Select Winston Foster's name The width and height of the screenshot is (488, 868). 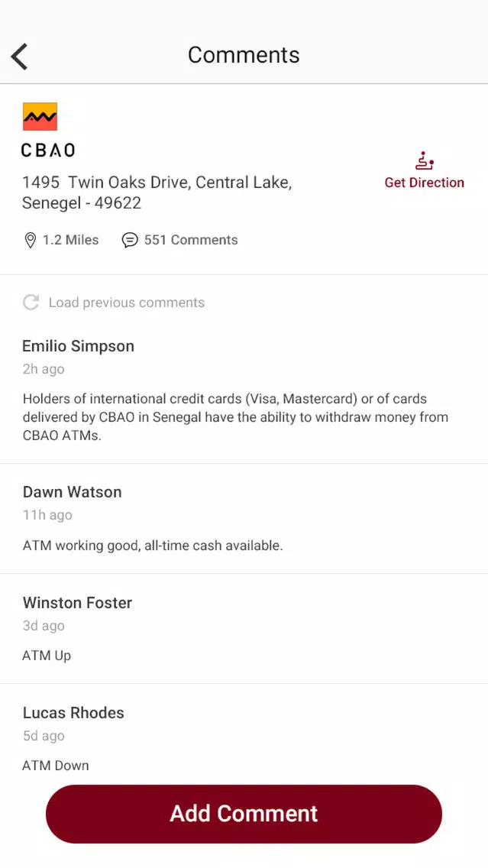(77, 603)
